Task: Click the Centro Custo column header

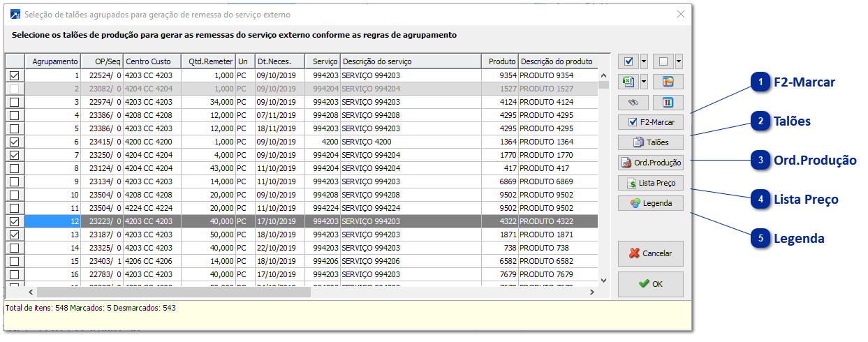Action: pos(152,61)
